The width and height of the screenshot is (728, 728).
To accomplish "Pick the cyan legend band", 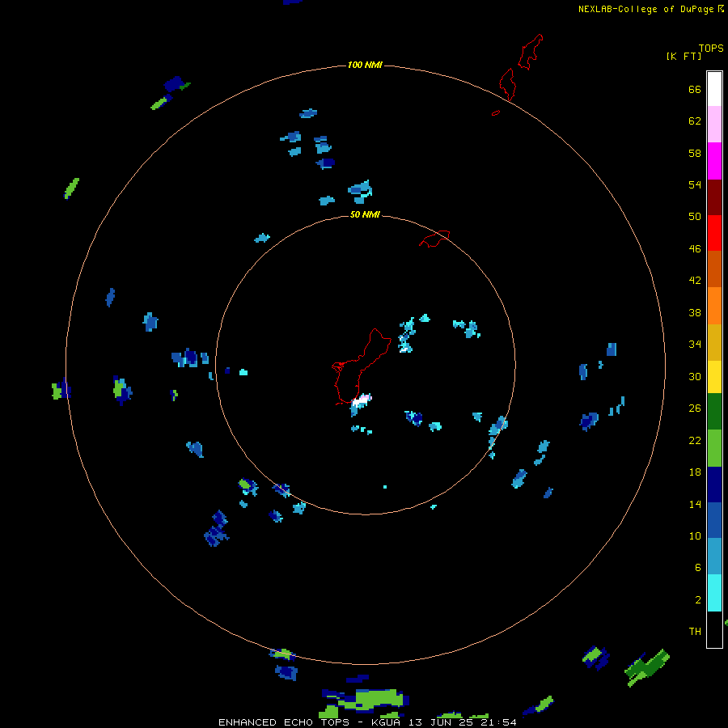I will tap(714, 593).
